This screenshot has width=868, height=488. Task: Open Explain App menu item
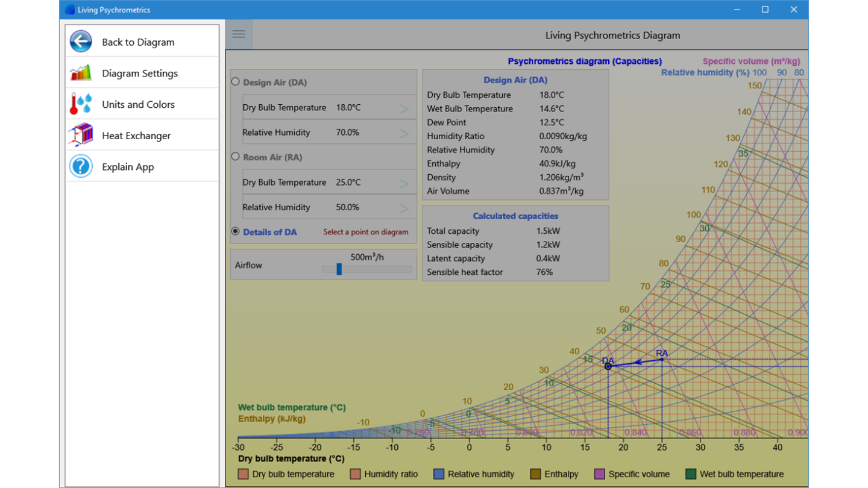coord(142,166)
